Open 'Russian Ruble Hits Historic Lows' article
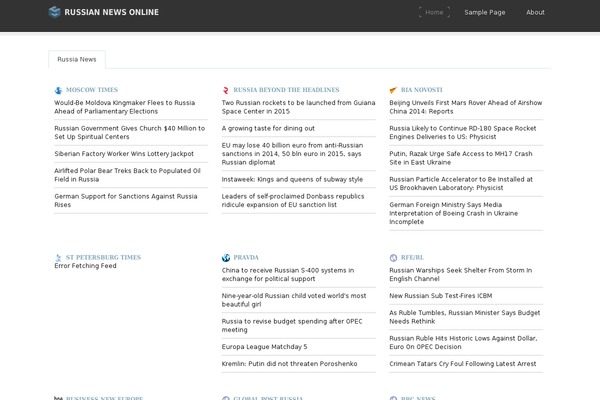 (x=463, y=342)
